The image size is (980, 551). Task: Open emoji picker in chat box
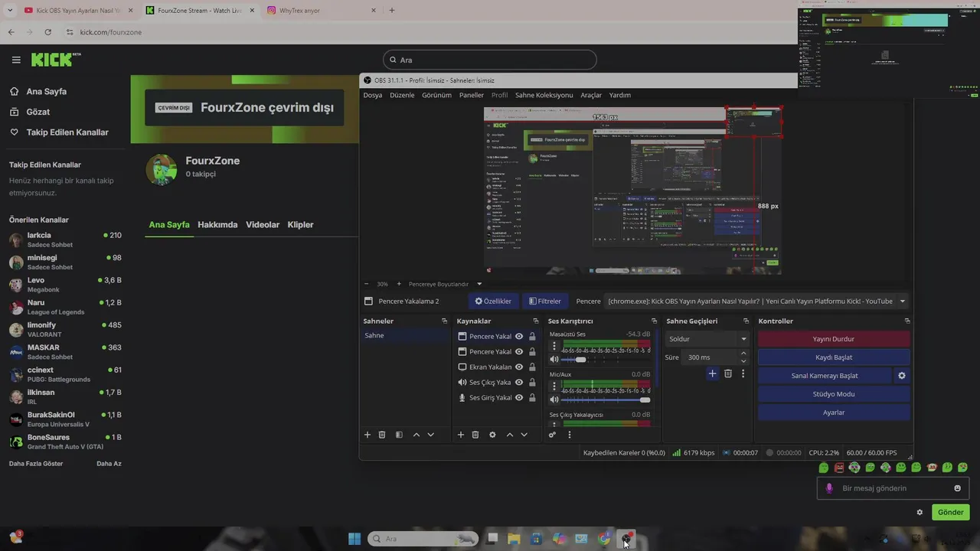[957, 488]
